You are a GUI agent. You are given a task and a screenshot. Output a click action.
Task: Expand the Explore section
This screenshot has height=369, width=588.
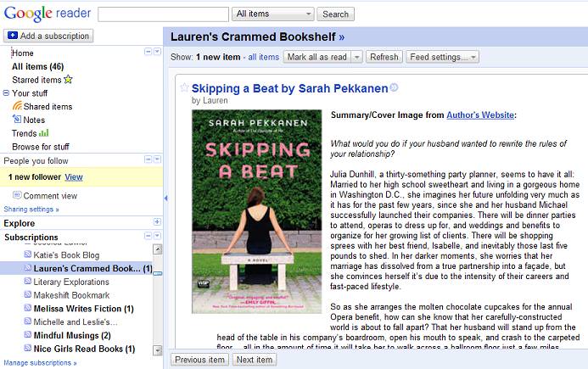click(x=157, y=221)
